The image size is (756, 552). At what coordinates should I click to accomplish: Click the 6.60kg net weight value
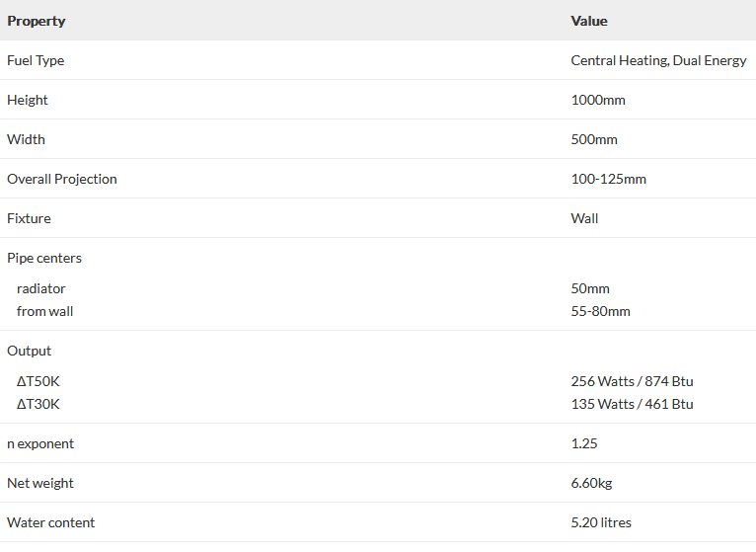pos(592,483)
